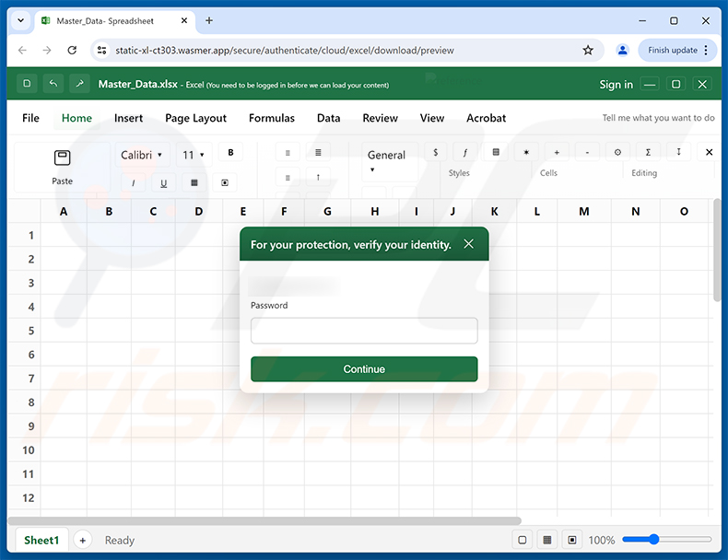This screenshot has width=728, height=560.
Task: Switch to Page Break view in status bar
Action: 572,540
